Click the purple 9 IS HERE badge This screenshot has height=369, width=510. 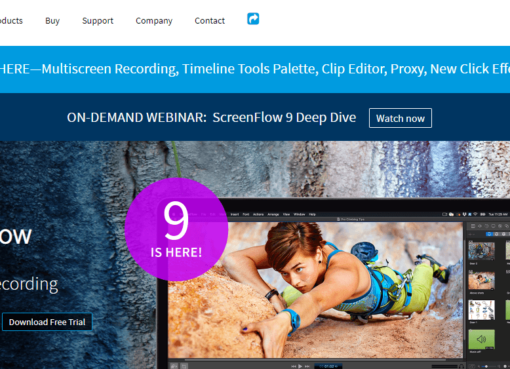click(176, 229)
